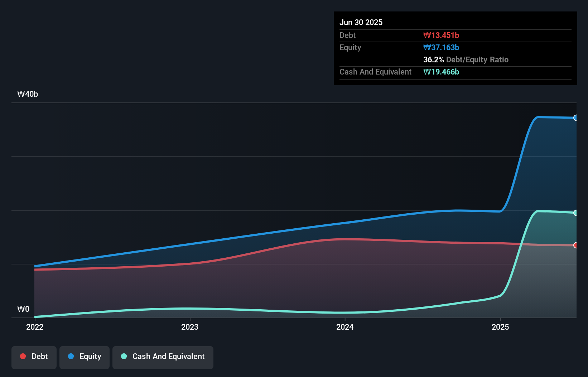The height and width of the screenshot is (377, 588).
Task: Select the blue Equity endpoint marker on chart
Action: tap(576, 118)
